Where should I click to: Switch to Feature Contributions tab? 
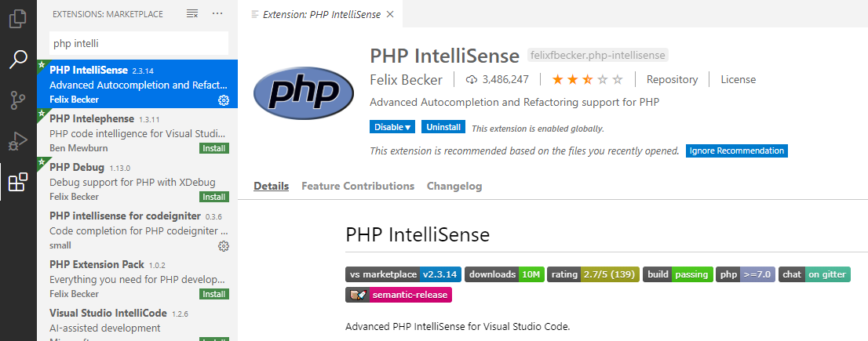pyautogui.click(x=358, y=187)
